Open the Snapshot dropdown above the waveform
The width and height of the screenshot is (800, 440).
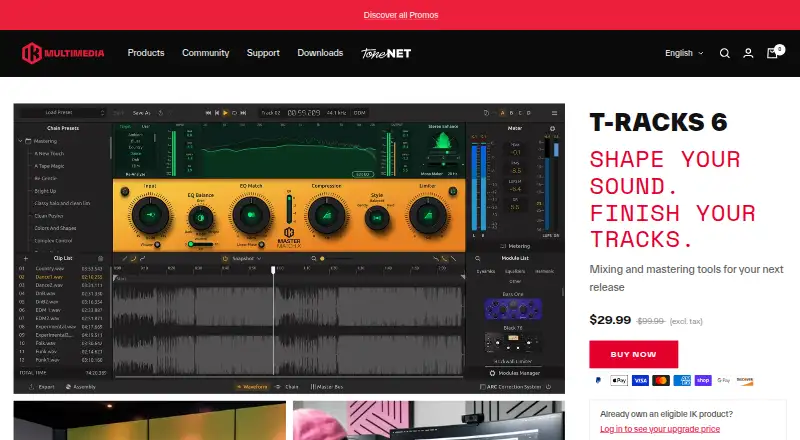pos(246,259)
